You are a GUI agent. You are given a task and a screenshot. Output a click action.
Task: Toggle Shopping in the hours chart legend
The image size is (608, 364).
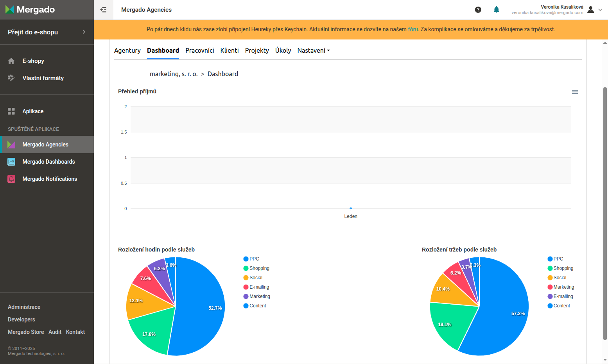click(x=256, y=268)
